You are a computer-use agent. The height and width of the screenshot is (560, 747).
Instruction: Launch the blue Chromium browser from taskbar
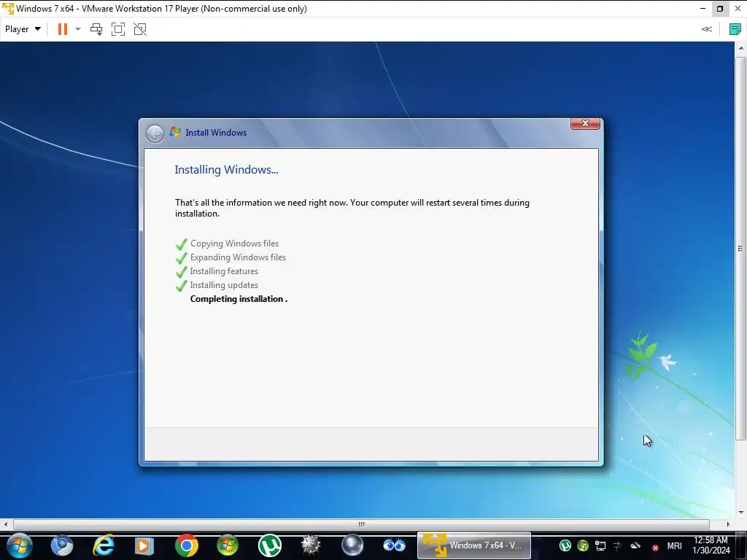[62, 545]
